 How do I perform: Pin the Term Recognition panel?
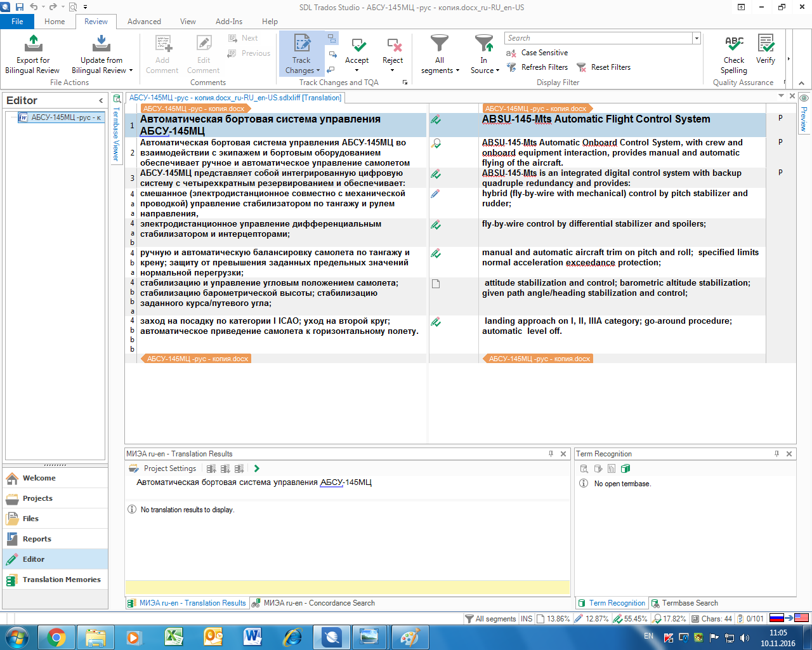pos(777,454)
